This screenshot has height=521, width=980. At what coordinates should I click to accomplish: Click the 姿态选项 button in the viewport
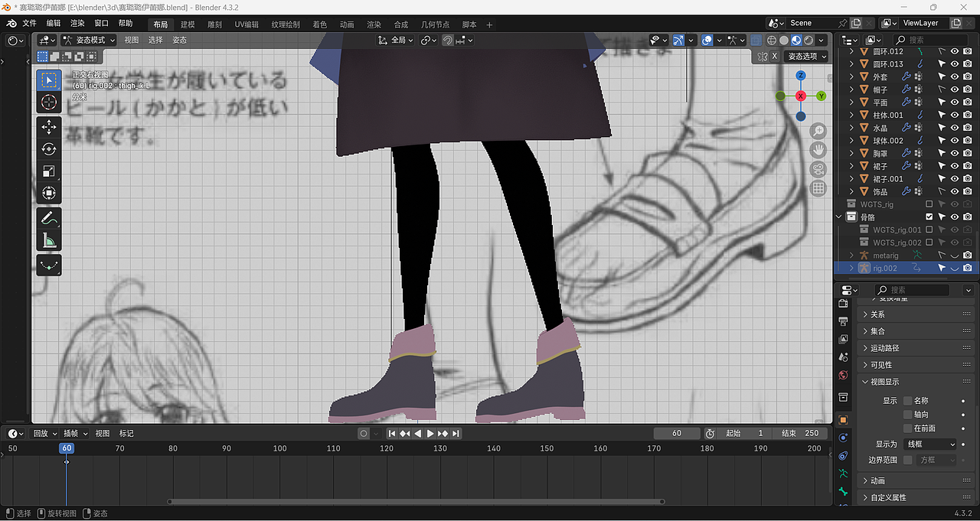[x=806, y=56]
